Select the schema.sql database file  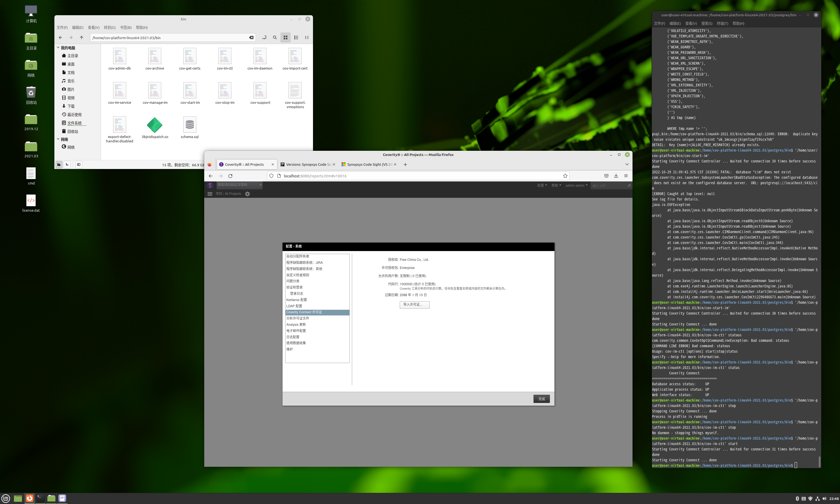click(190, 128)
